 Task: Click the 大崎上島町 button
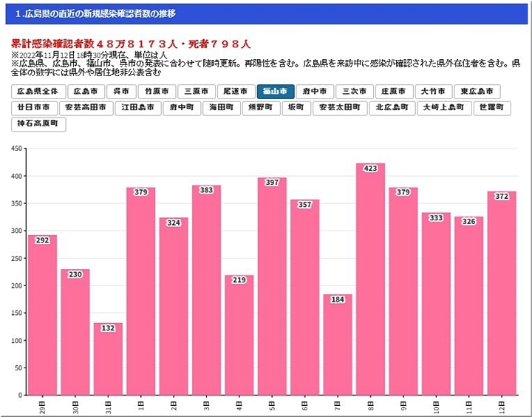pyautogui.click(x=444, y=108)
